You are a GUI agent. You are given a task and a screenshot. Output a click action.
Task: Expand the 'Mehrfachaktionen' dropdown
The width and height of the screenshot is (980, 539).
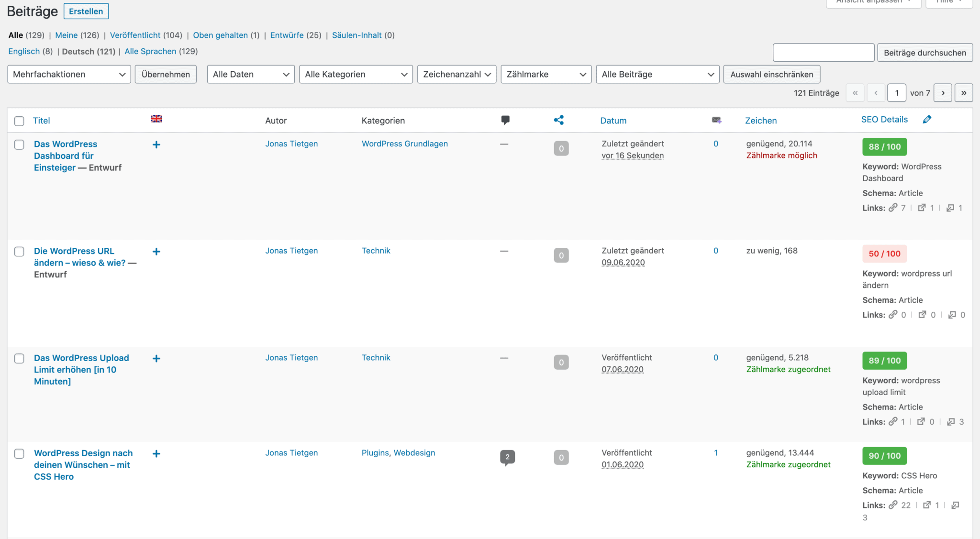pyautogui.click(x=68, y=74)
